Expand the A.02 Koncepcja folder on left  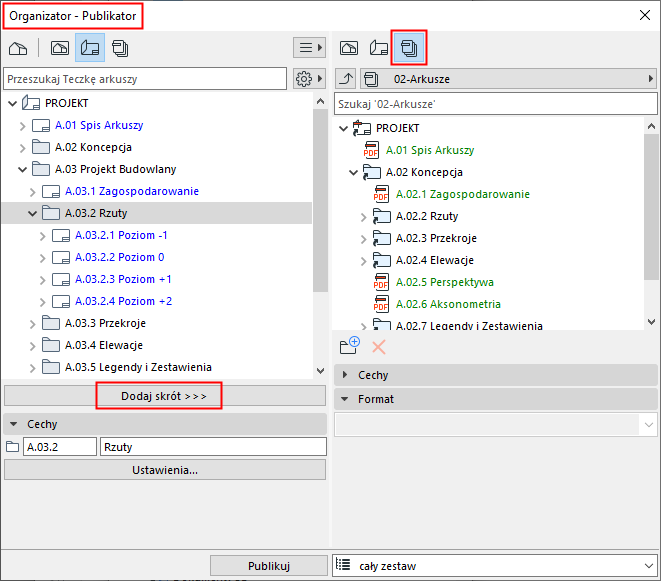23,148
